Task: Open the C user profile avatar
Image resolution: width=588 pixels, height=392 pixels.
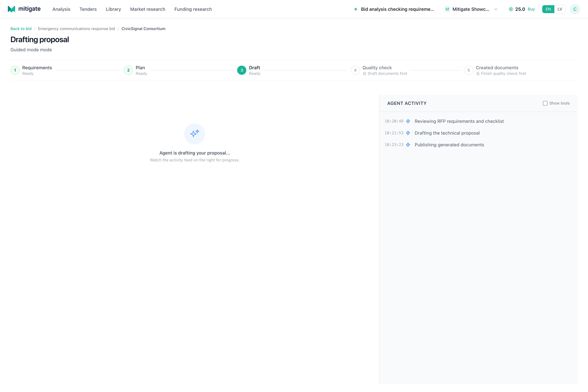Action: point(575,9)
